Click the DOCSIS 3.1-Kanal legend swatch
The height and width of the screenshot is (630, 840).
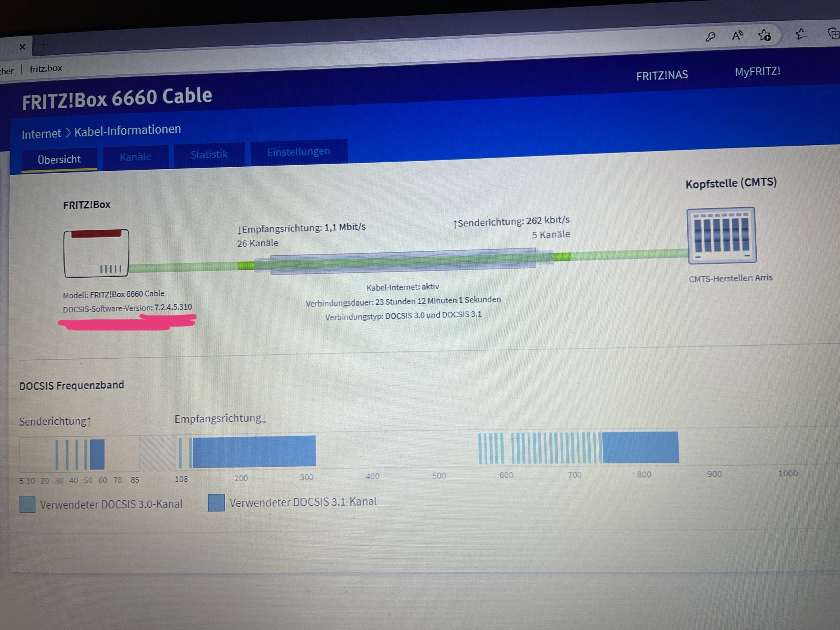click(216, 502)
